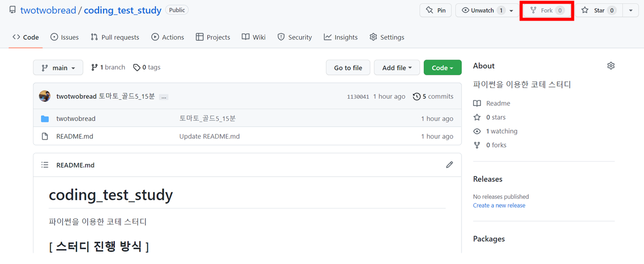The height and width of the screenshot is (264, 644).
Task: Open the Security tab
Action: click(x=295, y=37)
